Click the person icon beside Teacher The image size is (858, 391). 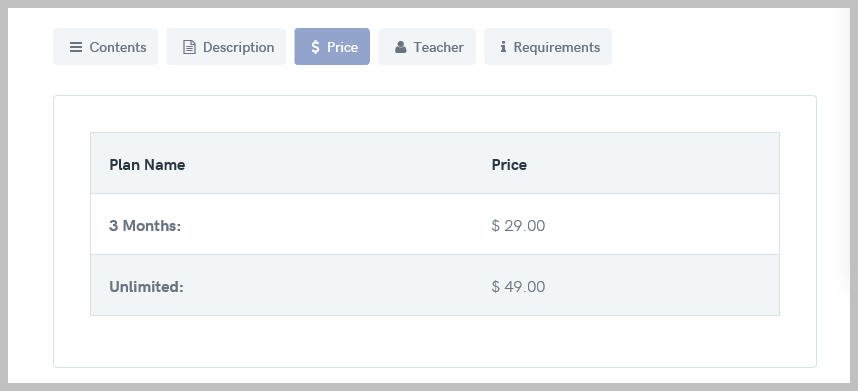click(401, 47)
